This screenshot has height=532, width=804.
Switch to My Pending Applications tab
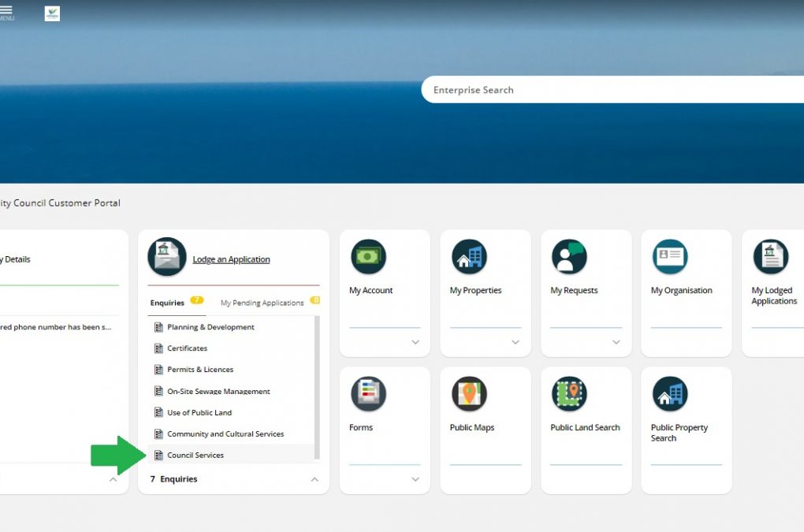(x=262, y=303)
